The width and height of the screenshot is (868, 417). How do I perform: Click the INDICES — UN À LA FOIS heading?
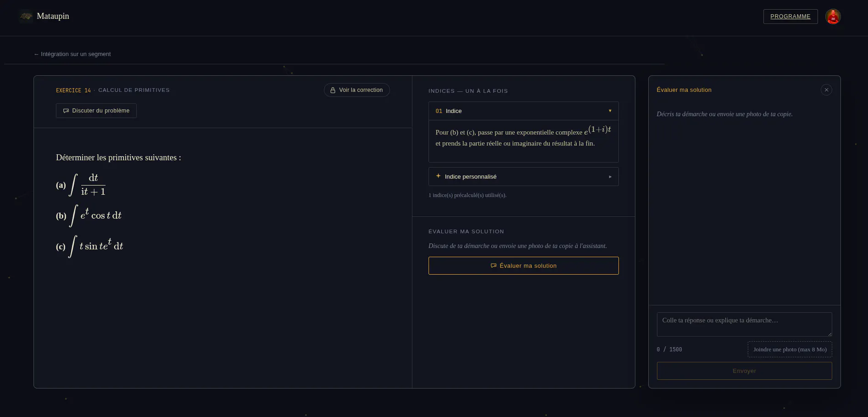point(468,91)
